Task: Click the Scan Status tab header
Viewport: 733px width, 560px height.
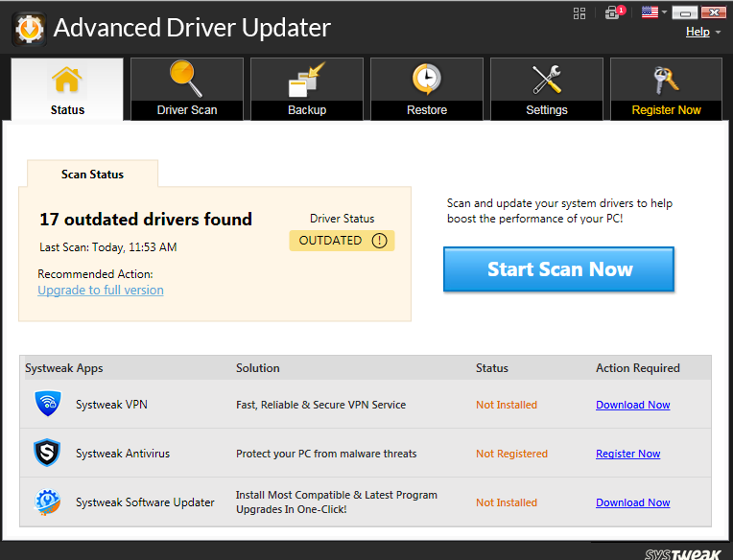Action: (92, 174)
